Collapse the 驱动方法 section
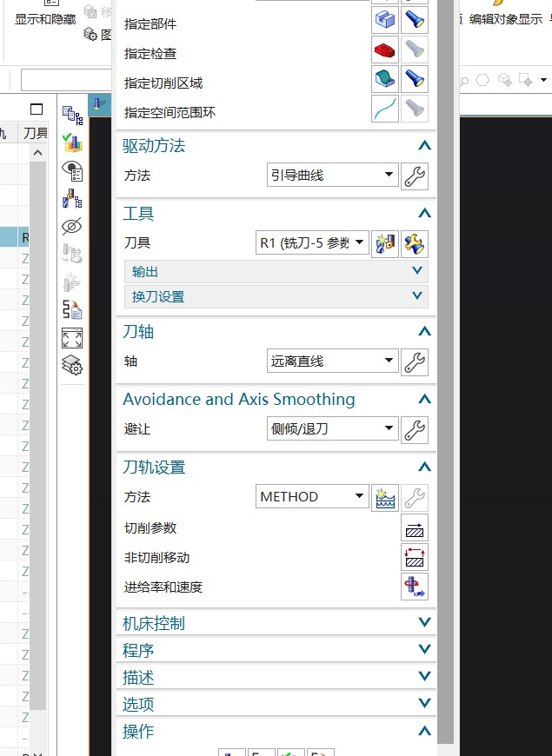Image resolution: width=552 pixels, height=756 pixels. (x=424, y=145)
